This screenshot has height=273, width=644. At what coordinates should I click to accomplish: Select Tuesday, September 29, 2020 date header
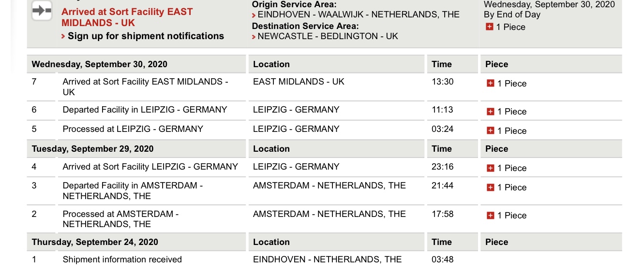(x=92, y=149)
